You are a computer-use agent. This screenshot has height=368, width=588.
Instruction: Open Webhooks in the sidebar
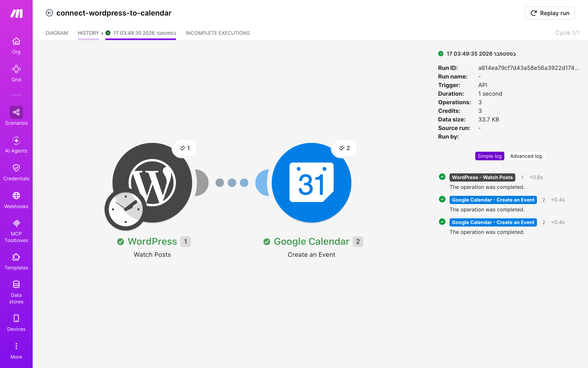(16, 200)
